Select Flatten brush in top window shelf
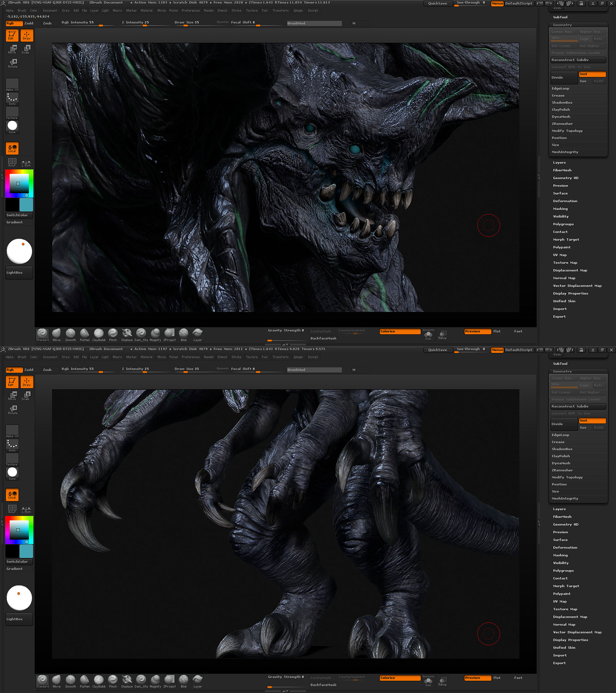Image resolution: width=616 pixels, height=693 pixels. 85,335
